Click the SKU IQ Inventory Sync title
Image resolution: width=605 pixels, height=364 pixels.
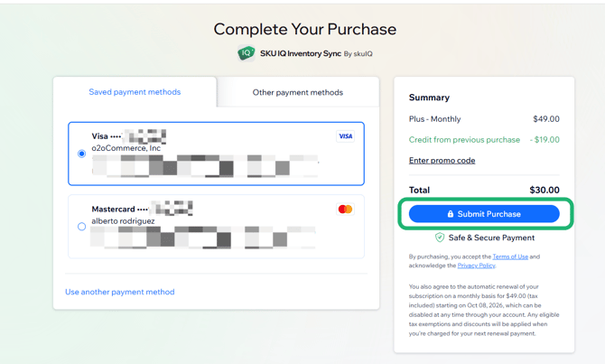tap(301, 53)
